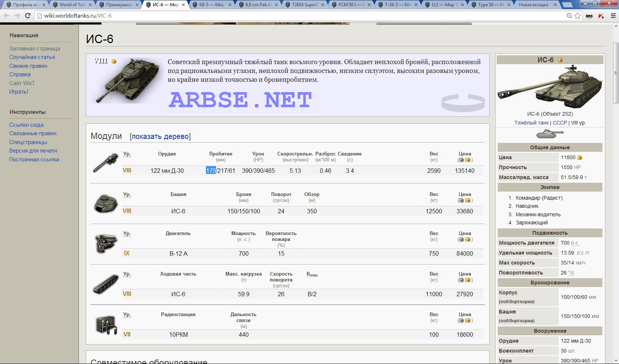Open 'Заглавная страница' navigation link
The width and height of the screenshot is (619, 364).
tap(35, 49)
